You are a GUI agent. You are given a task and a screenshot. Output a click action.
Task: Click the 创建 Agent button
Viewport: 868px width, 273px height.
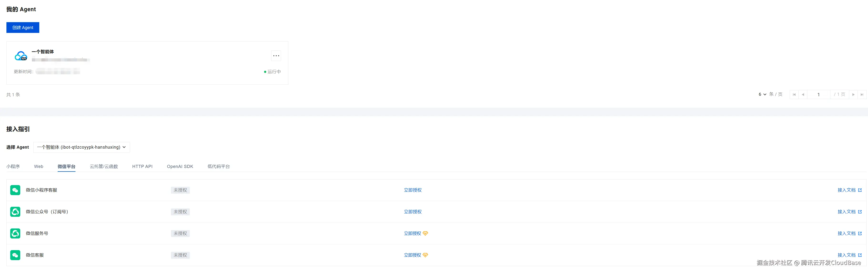click(x=23, y=28)
